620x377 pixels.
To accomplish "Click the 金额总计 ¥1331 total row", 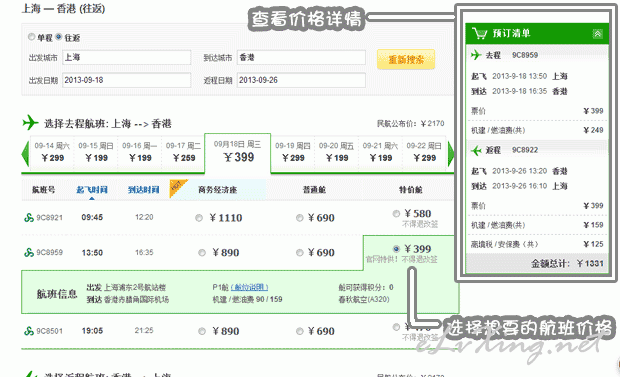I will tap(537, 263).
